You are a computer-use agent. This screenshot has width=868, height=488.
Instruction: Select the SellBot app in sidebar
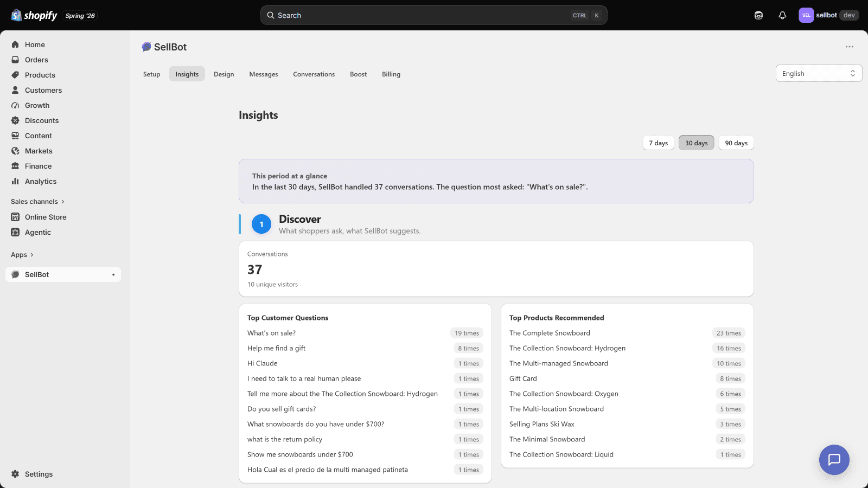point(63,274)
